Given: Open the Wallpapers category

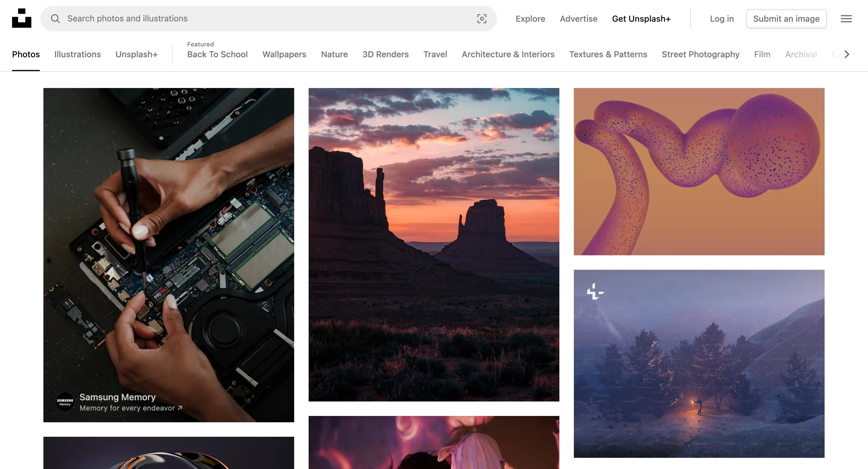Looking at the screenshot, I should click(x=284, y=54).
